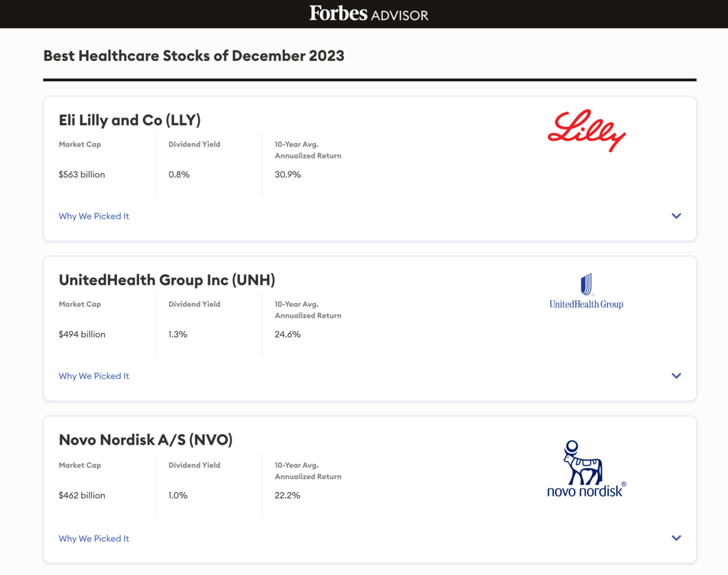Click Best Healthcare Stocks of December 2023 title
728x575 pixels.
pos(194,56)
